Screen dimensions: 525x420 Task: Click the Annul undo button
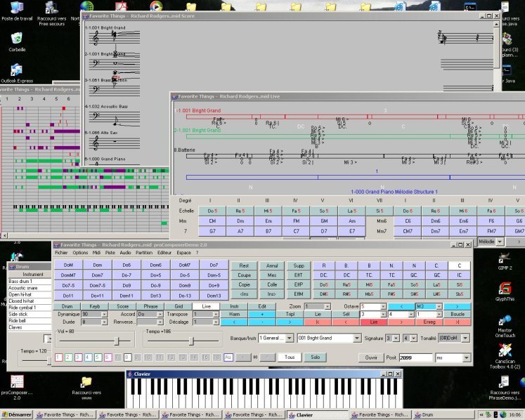(272, 265)
